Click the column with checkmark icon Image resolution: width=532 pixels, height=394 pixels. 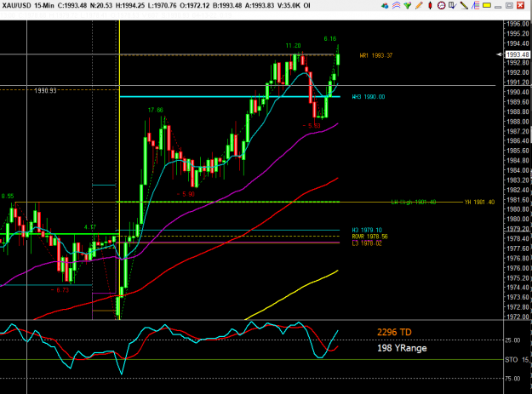(x=452, y=5)
